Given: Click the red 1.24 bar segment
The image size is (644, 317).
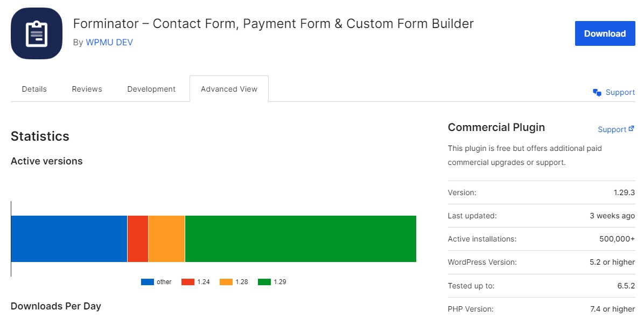Looking at the screenshot, I should coord(138,239).
